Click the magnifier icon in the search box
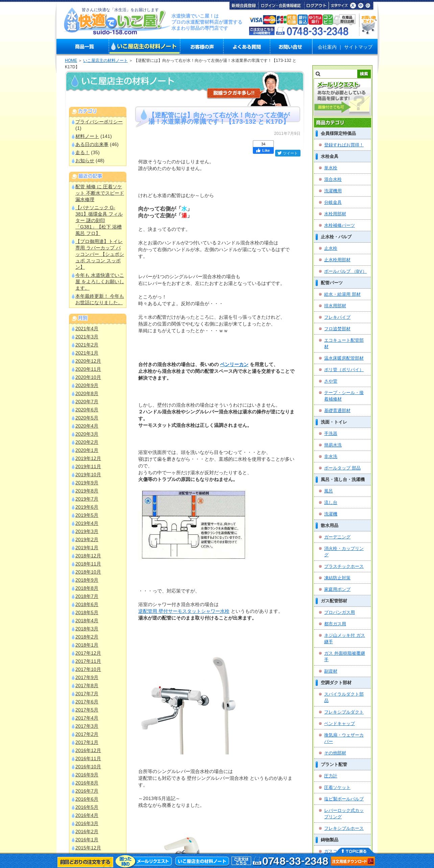The image size is (434, 868). [x=318, y=74]
